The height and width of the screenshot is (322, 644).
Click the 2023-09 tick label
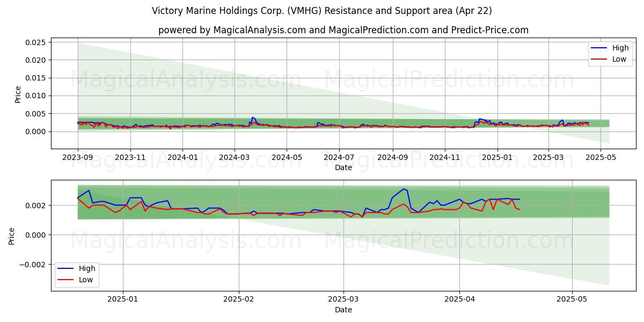(x=78, y=157)
